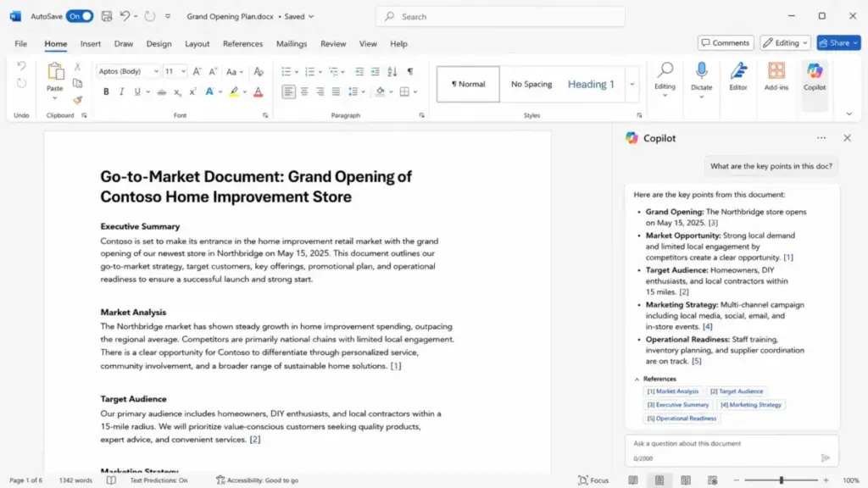Collapse the Copilot References list
The height and width of the screenshot is (488, 868).
[x=637, y=379]
